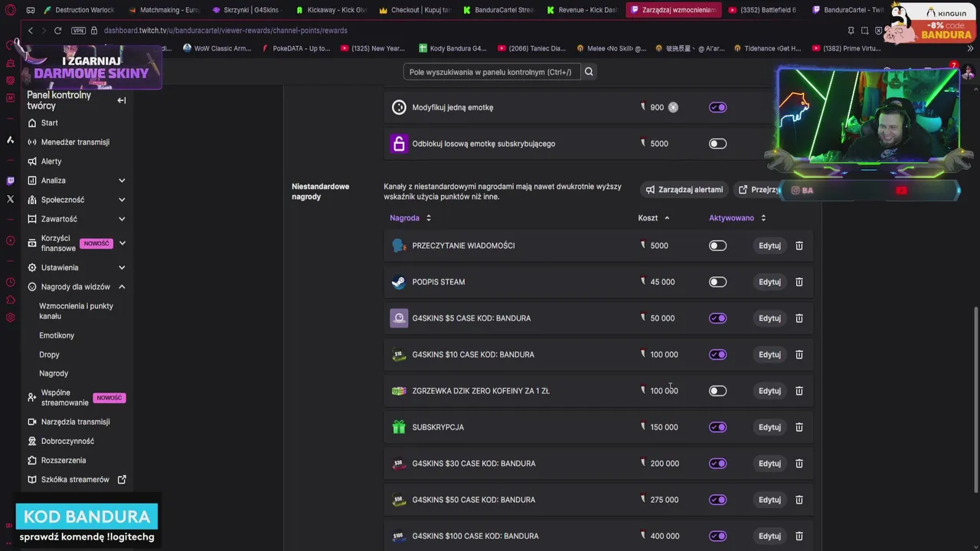Collapse the creator panel sidebar arrow
This screenshot has width=980, height=551.
coord(121,100)
